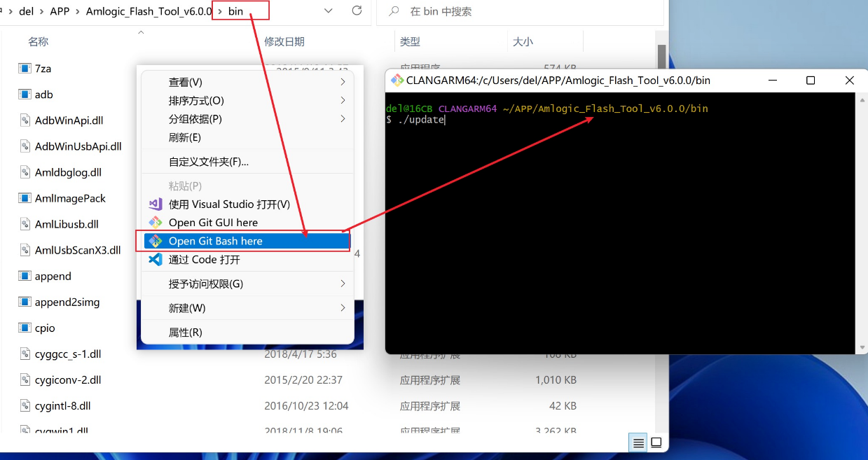Open address bar history dropdown
Image resolution: width=868 pixels, height=460 pixels.
coord(329,11)
